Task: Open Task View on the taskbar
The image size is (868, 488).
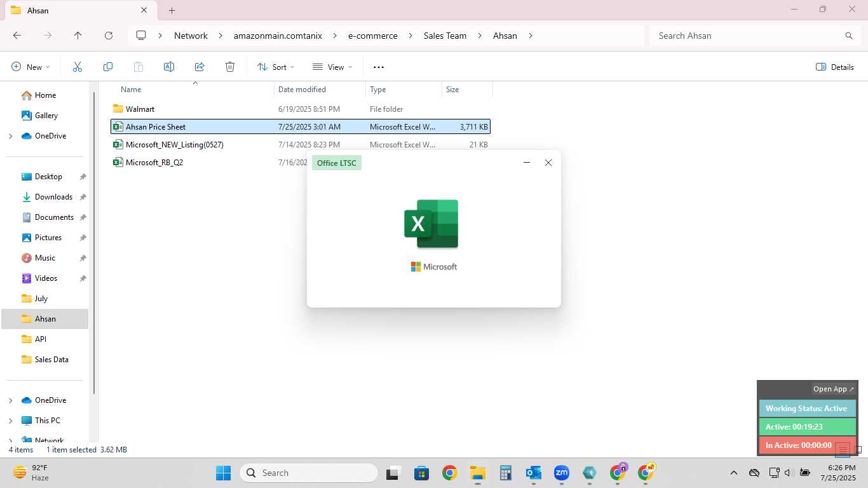Action: click(x=393, y=473)
